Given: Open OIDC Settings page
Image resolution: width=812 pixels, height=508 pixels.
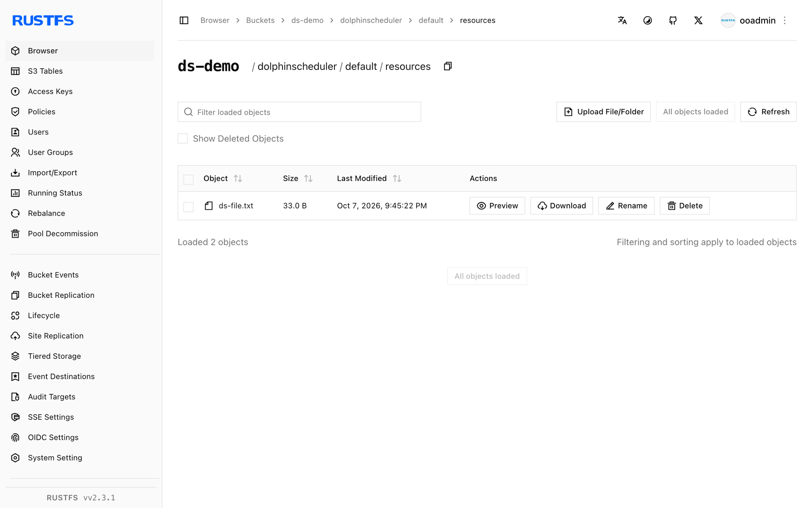Looking at the screenshot, I should click(x=80, y=437).
